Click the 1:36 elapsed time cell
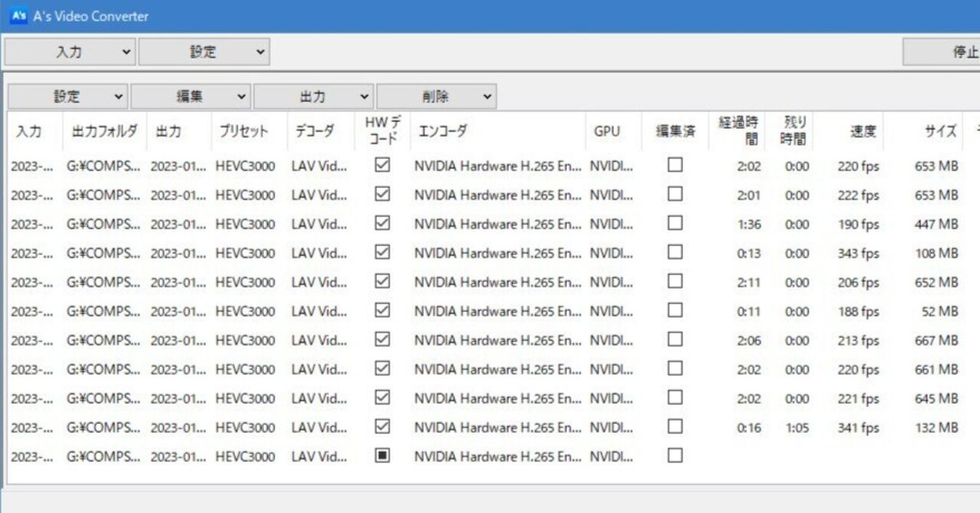This screenshot has height=513, width=980. coord(749,225)
